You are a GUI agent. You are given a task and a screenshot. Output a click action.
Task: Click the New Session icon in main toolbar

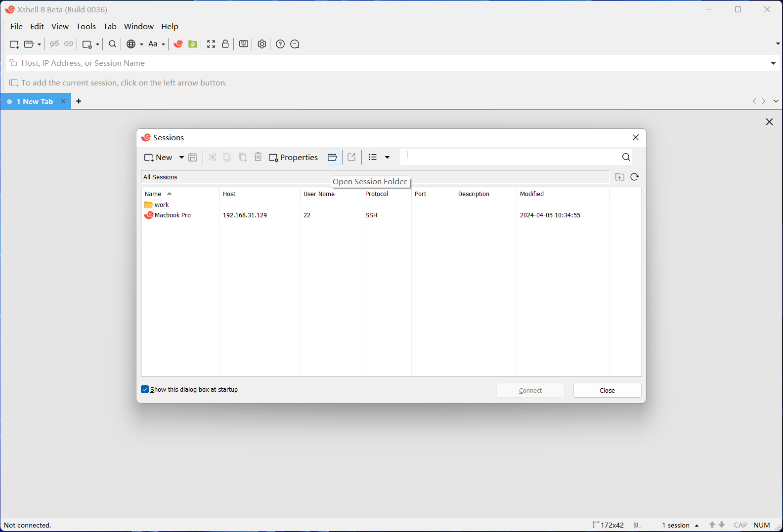14,44
